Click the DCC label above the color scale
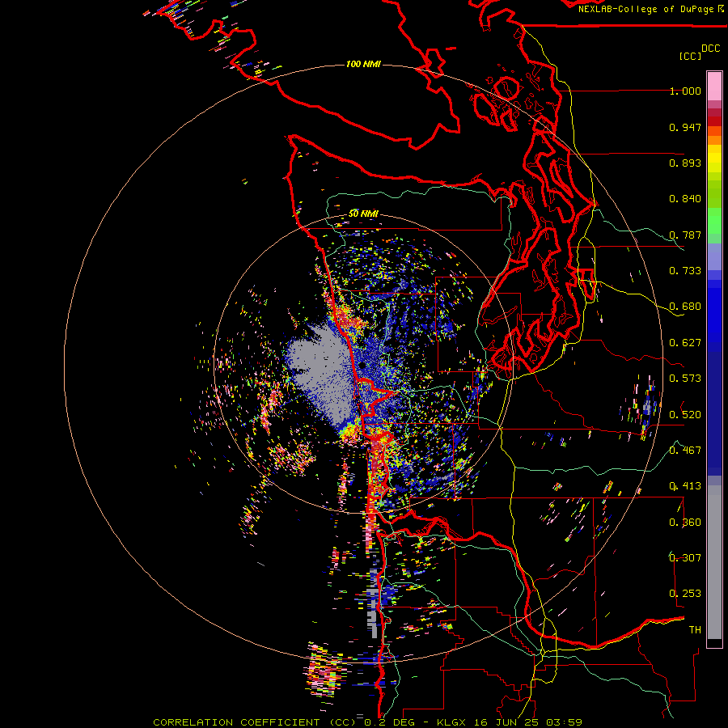 click(x=711, y=49)
